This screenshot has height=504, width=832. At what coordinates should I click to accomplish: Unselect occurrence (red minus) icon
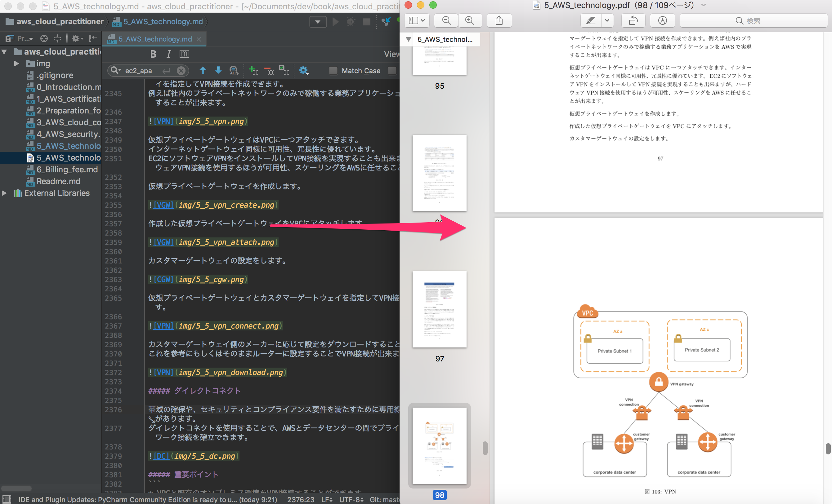269,70
